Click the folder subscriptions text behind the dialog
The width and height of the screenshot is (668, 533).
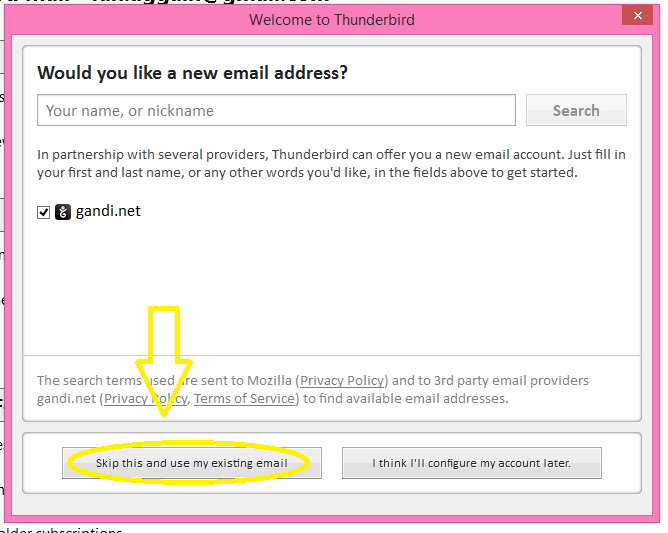click(62, 530)
